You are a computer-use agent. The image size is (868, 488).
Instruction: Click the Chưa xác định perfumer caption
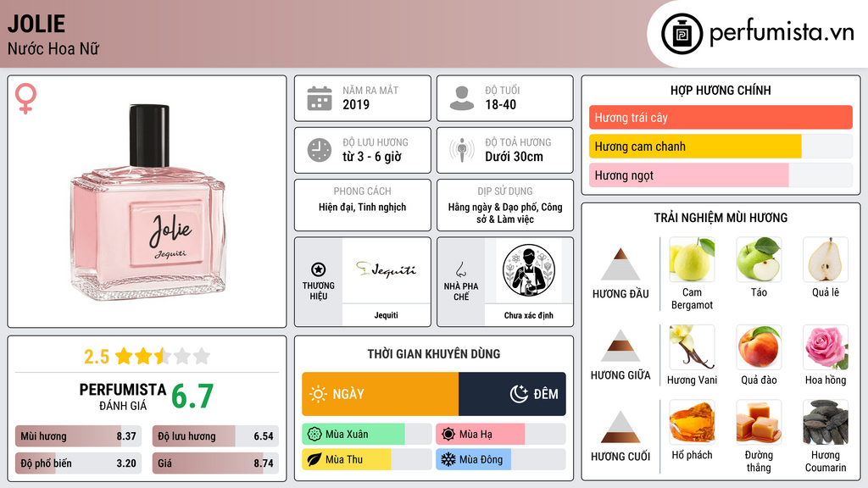coord(529,315)
